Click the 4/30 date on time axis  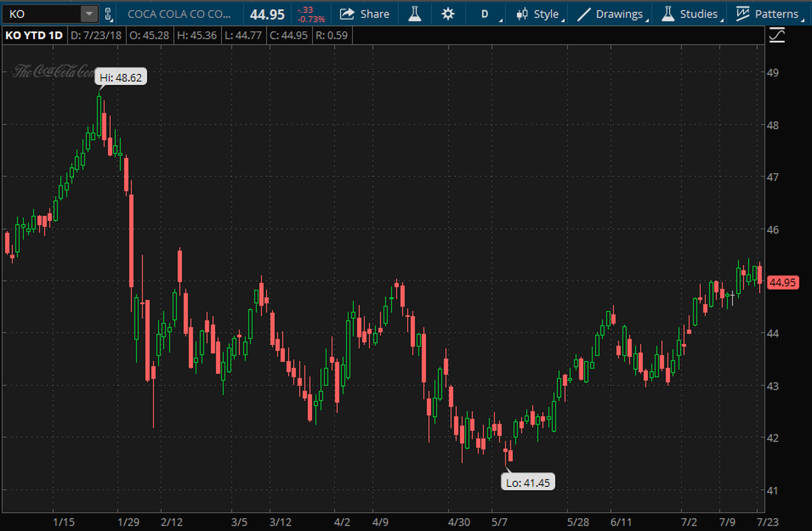pyautogui.click(x=459, y=522)
